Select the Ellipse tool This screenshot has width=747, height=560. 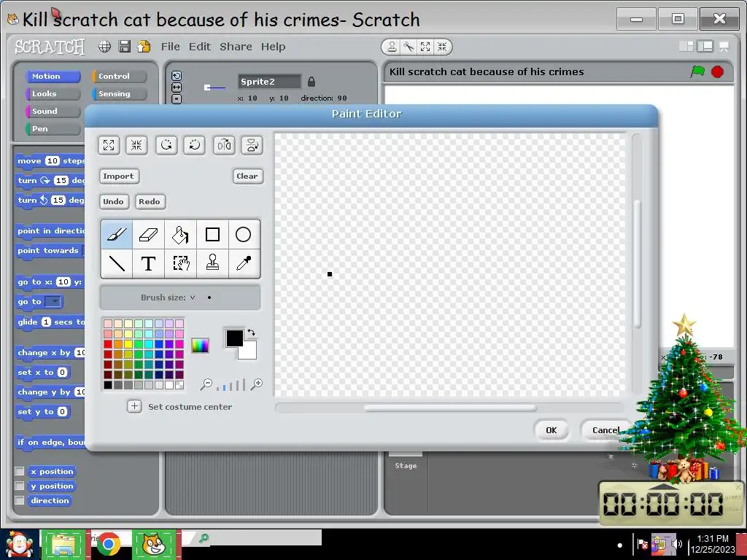(x=244, y=234)
